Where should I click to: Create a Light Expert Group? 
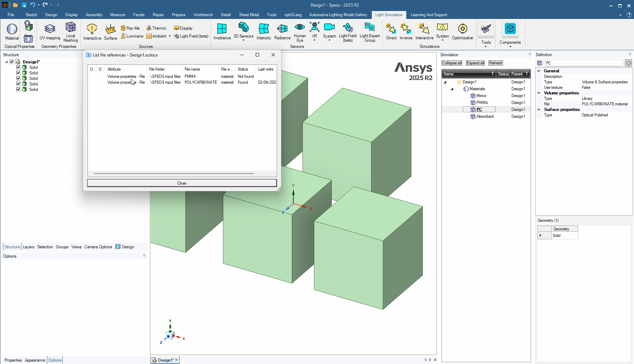pyautogui.click(x=370, y=32)
